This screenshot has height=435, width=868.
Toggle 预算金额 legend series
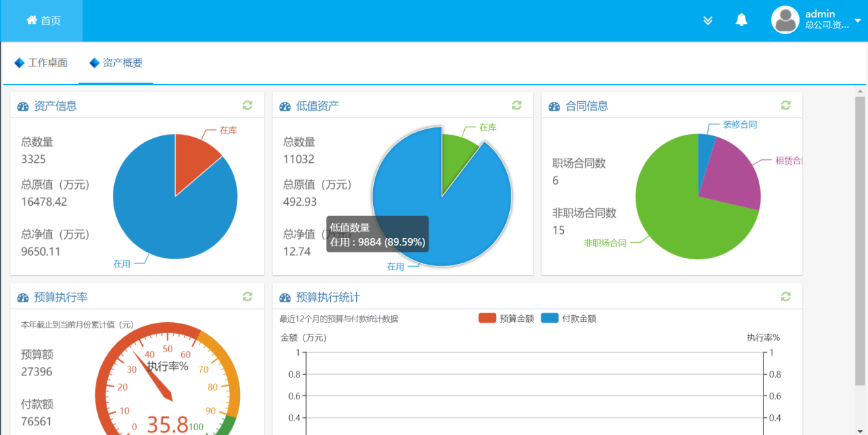coord(506,318)
